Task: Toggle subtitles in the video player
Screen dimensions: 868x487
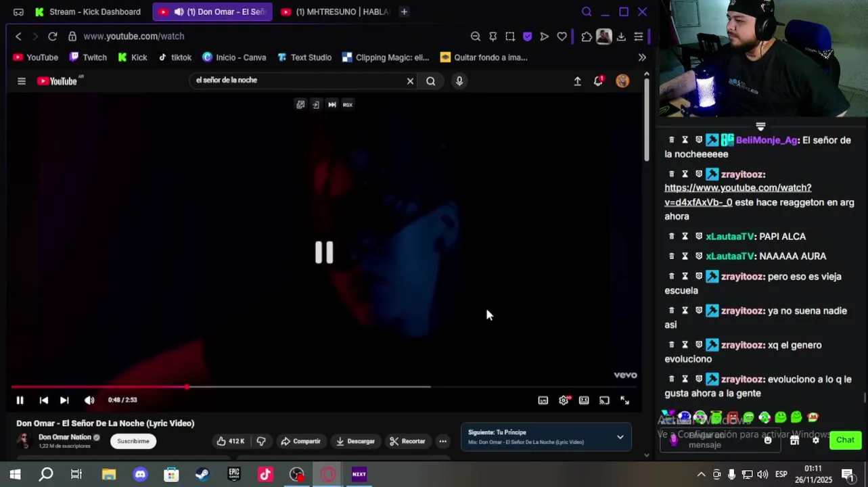Action: [x=543, y=400]
